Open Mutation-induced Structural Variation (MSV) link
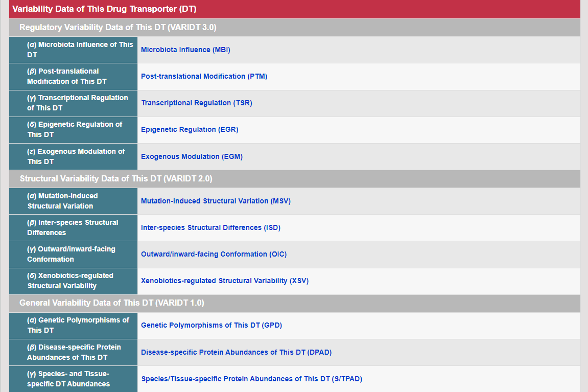The width and height of the screenshot is (588, 392). pos(216,201)
